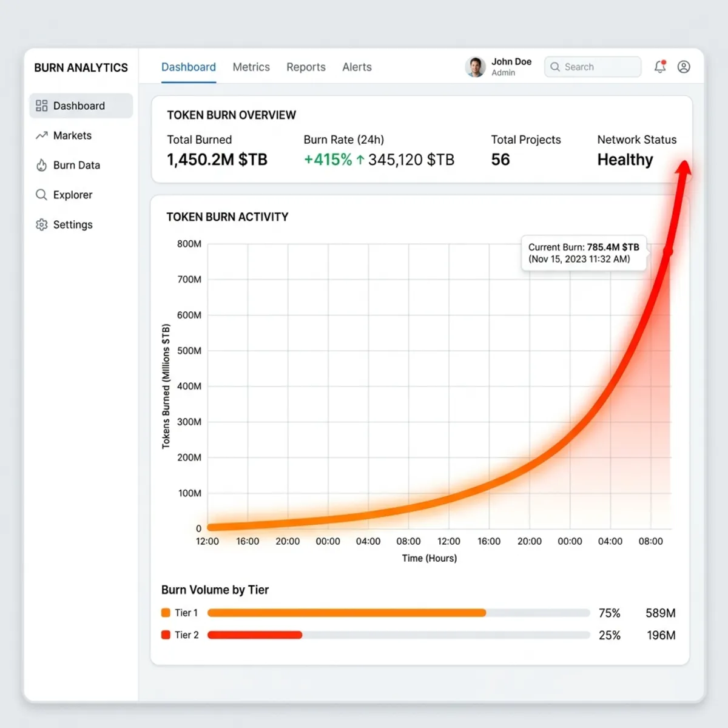Screen dimensions: 728x728
Task: Click the Tier 1 orange legend swatch
Action: [166, 613]
